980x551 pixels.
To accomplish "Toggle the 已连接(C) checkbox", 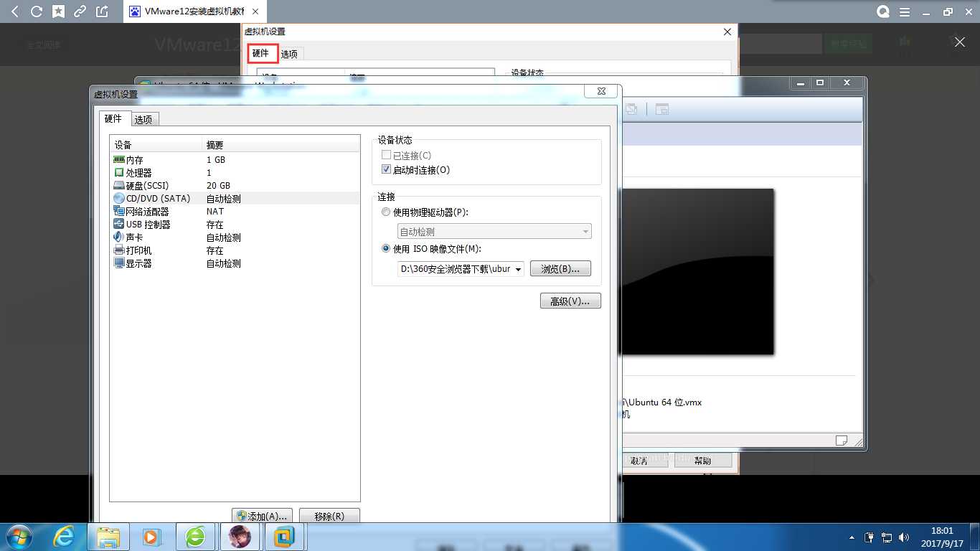I will [x=387, y=156].
